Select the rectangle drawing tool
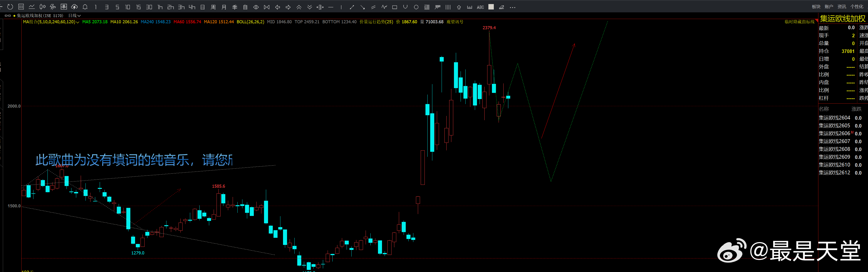This screenshot has height=272, width=868. point(395,7)
